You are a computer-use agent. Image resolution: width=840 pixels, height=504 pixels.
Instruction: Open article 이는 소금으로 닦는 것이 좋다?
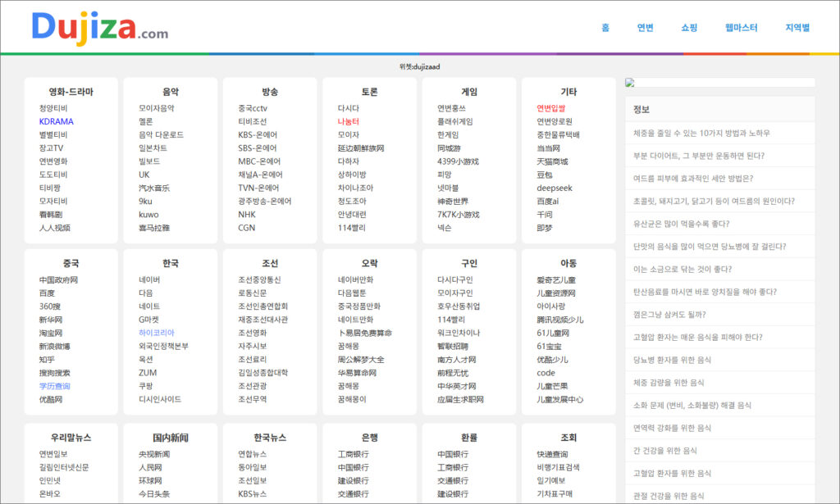pos(682,269)
